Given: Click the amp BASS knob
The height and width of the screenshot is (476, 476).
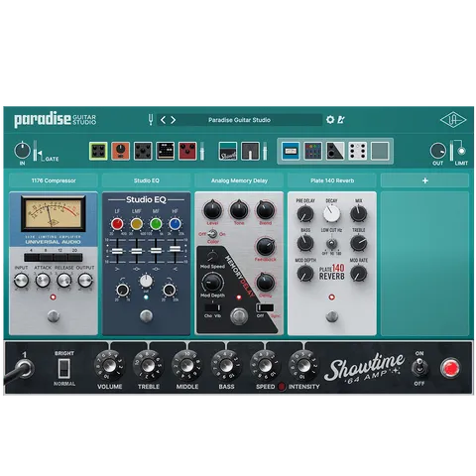Looking at the screenshot, I should coord(226,366).
